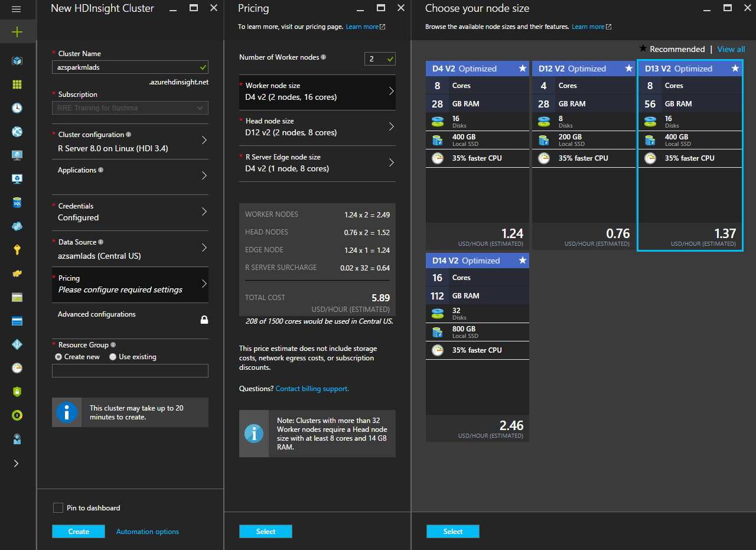Expand the Worker node size option
The width and height of the screenshot is (756, 550).
317,92
